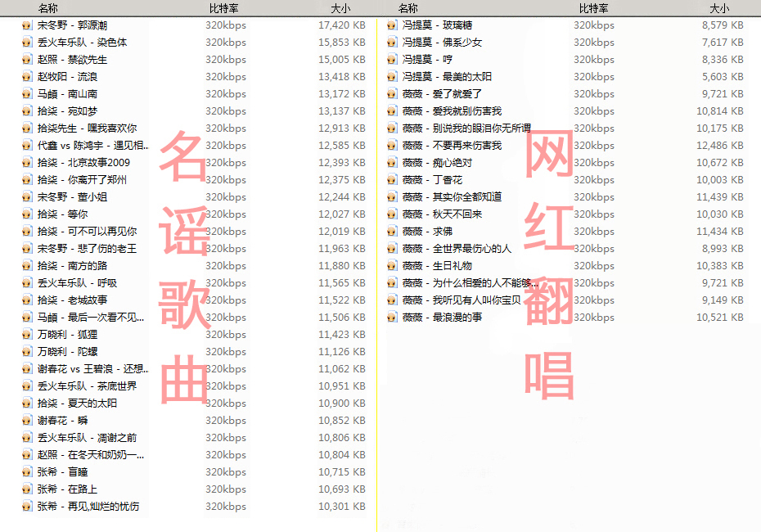The width and height of the screenshot is (761, 532).
Task: Select the size cell 12,585 KB
Action: coord(342,146)
